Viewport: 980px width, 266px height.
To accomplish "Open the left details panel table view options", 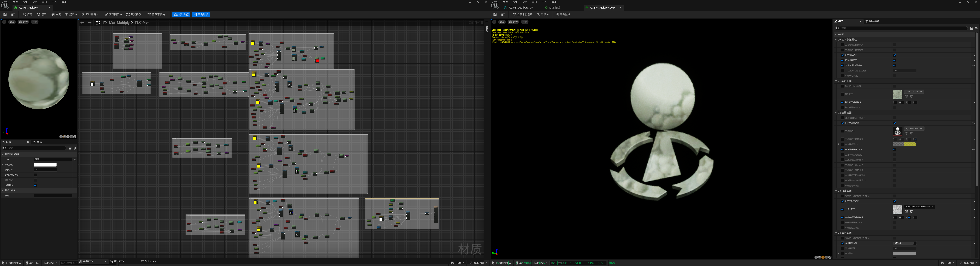I will 70,148.
